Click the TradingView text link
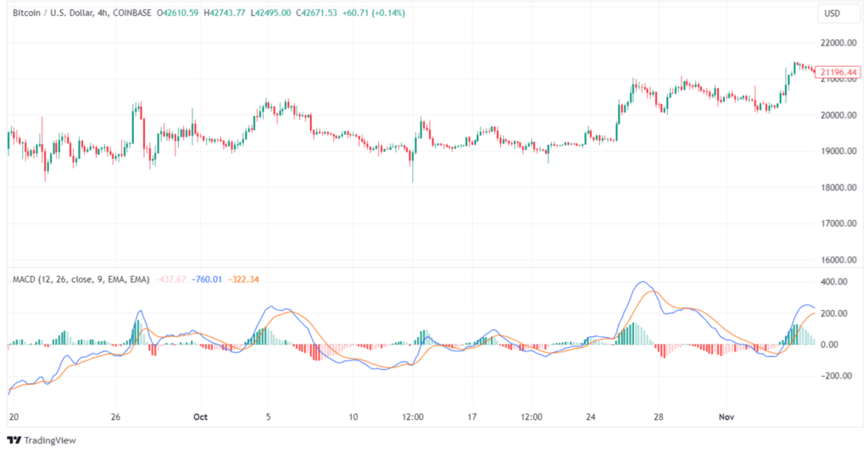This screenshot has height=453, width=868. 48,440
